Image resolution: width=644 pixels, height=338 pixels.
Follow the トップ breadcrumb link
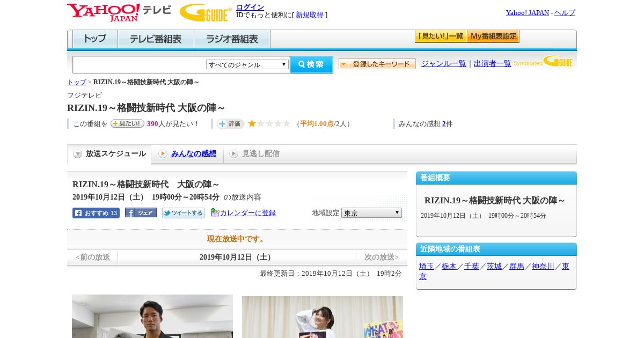tap(77, 82)
